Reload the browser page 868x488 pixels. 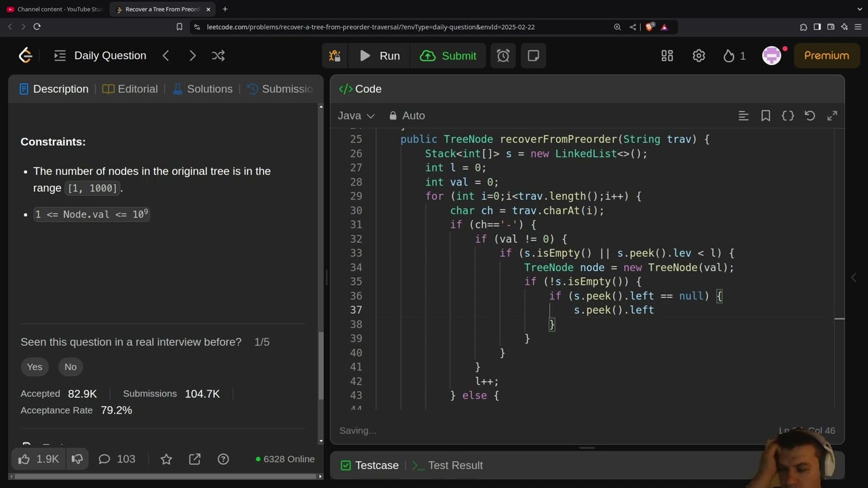37,26
